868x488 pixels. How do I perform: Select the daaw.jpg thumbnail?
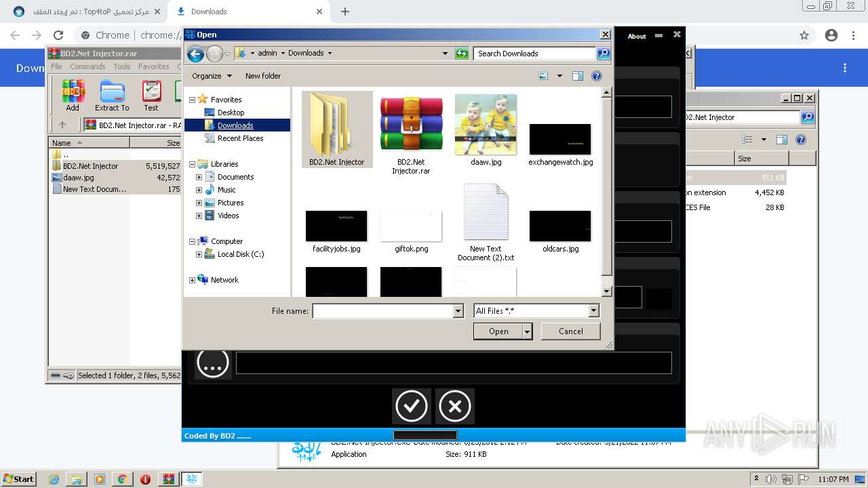[486, 129]
